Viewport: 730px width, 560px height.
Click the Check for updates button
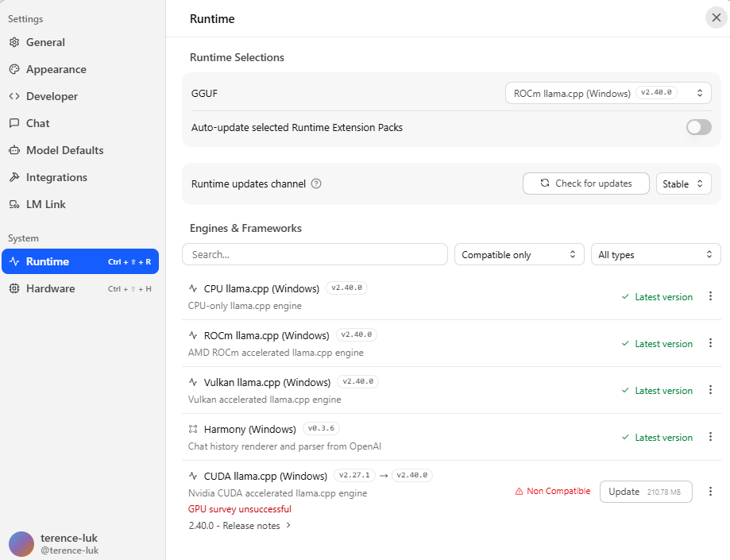585,183
